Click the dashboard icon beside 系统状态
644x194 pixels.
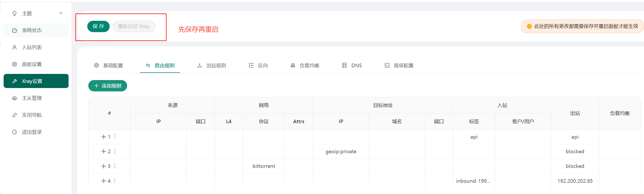coord(15,30)
